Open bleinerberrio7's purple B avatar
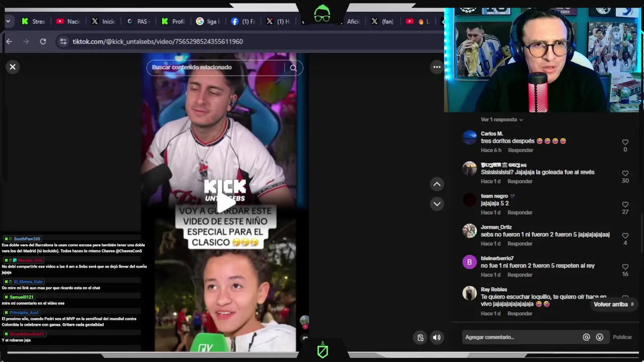This screenshot has width=644, height=362. [469, 262]
